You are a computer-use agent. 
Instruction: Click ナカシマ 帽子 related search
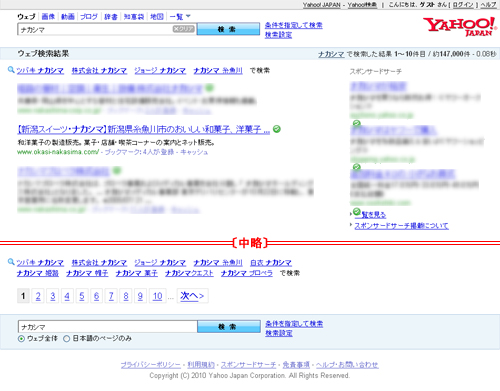[x=87, y=273]
